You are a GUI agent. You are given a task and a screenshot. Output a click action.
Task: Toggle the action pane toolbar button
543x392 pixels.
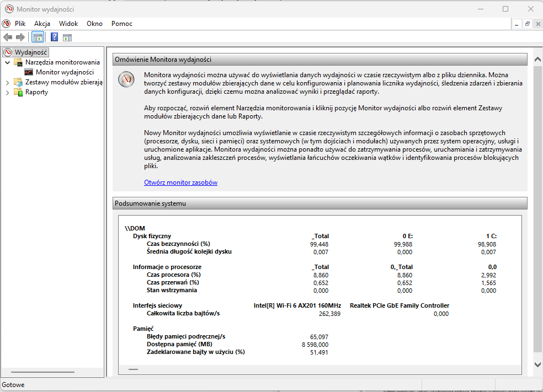pyautogui.click(x=67, y=37)
